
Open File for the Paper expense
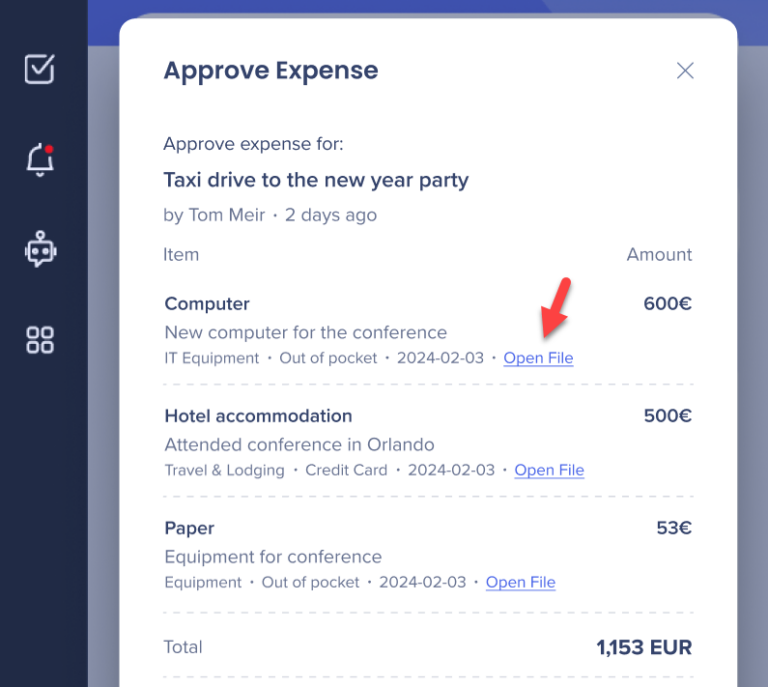[x=520, y=582]
